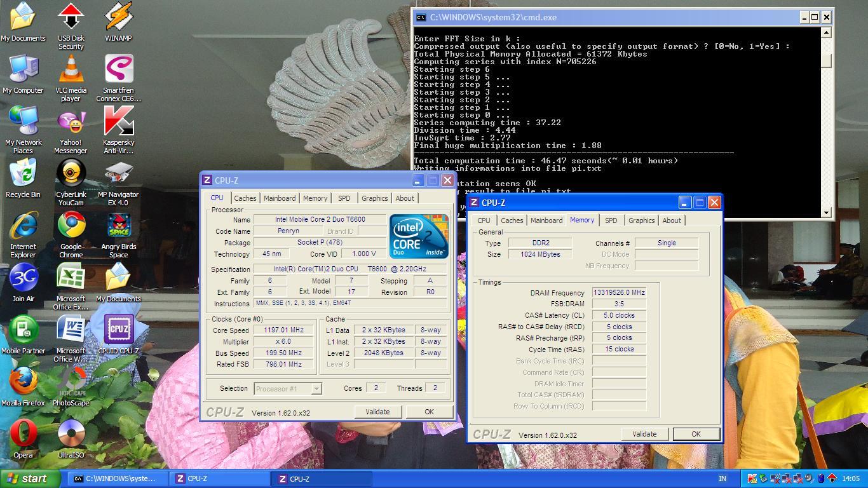Open Join Air 3G icon
This screenshot has width=868, height=488.
[23, 282]
